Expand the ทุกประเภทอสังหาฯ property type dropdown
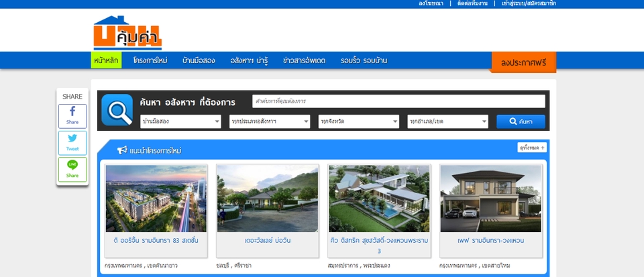The height and width of the screenshot is (277, 644). click(269, 121)
